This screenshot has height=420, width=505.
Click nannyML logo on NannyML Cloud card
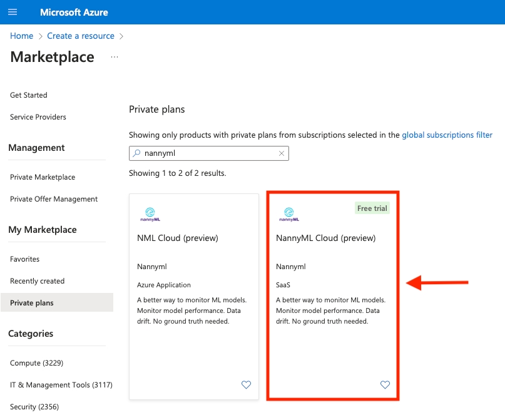tap(288, 215)
